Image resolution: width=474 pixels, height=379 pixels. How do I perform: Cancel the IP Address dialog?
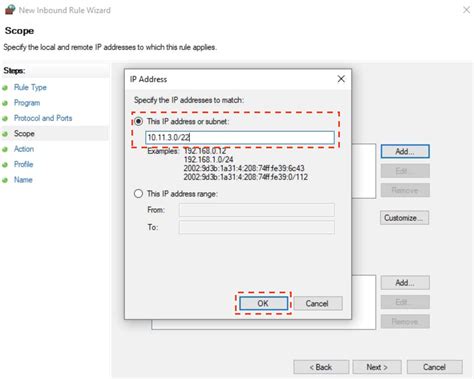pyautogui.click(x=318, y=303)
